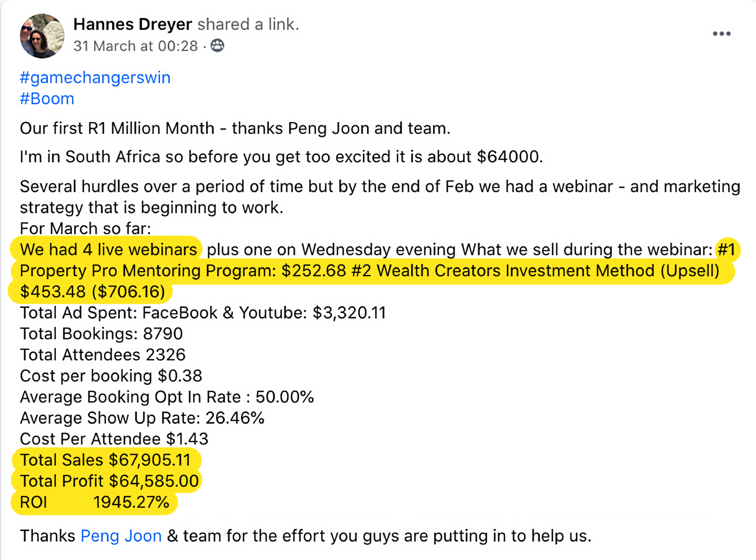Viewport: 756px width, 560px height.
Task: Click the Total Attendees 2326 line
Action: (103, 355)
